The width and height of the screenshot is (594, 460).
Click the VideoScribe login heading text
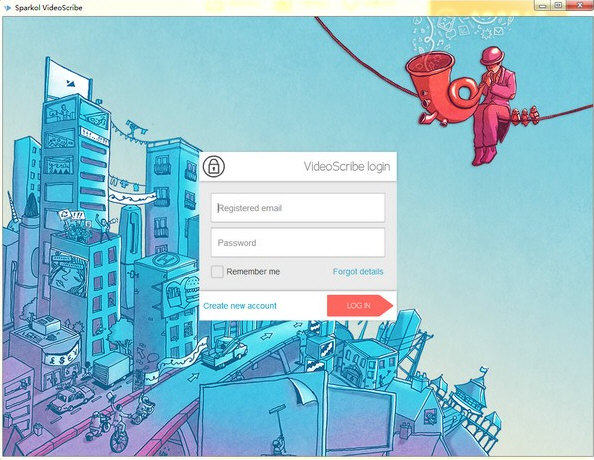tap(347, 166)
